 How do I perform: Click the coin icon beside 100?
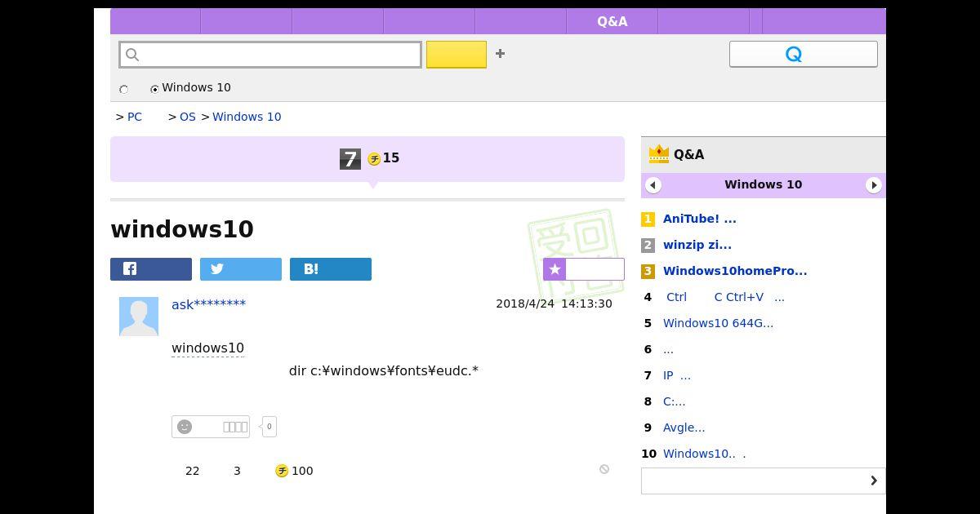(282, 471)
